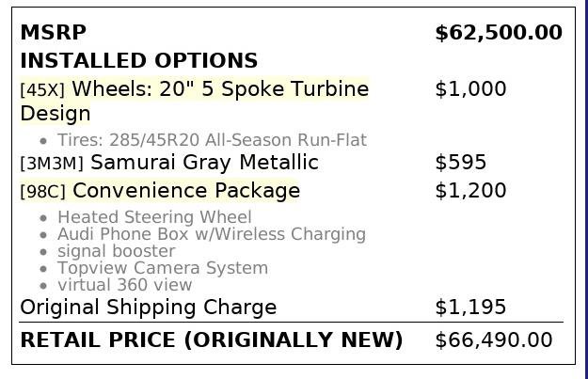Click the MSRP label
The image size is (588, 379).
pyautogui.click(x=53, y=33)
